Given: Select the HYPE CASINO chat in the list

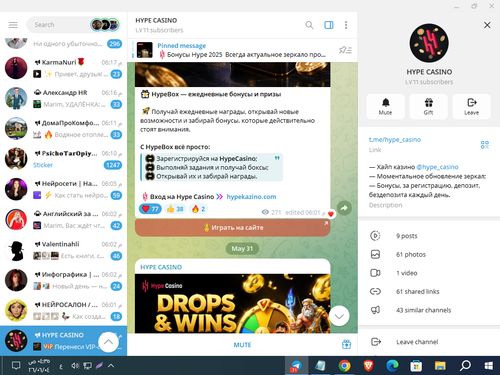Looking at the screenshot, I should click(63, 341).
